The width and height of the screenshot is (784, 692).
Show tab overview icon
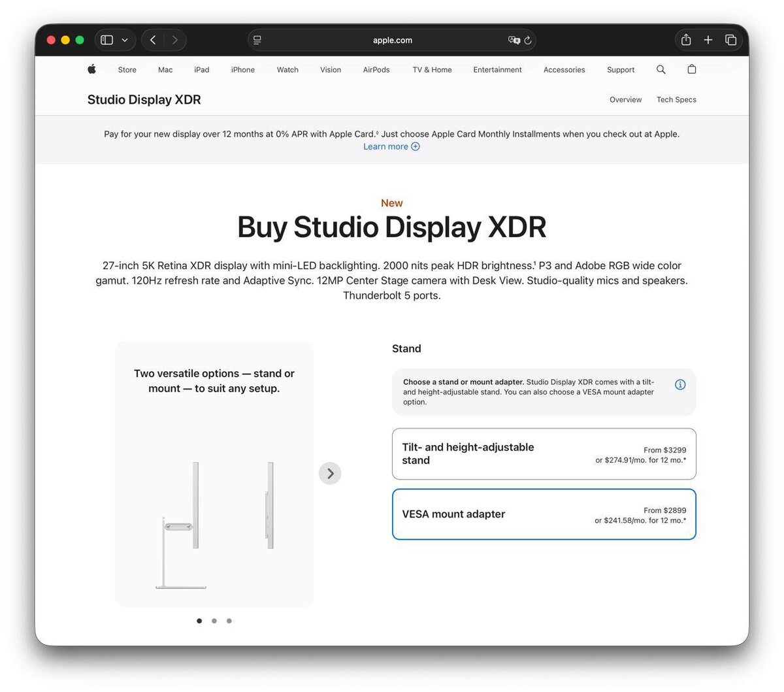click(x=730, y=40)
